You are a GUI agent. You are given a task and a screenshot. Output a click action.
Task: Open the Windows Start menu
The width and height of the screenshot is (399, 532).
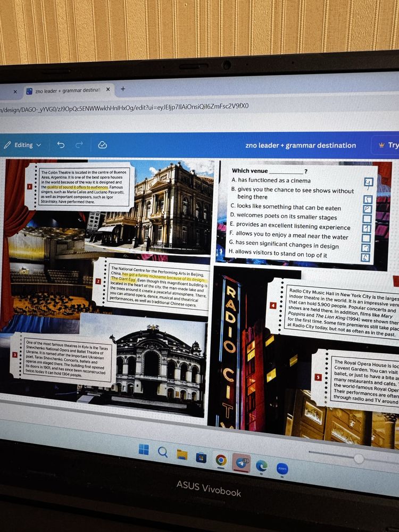tap(144, 450)
